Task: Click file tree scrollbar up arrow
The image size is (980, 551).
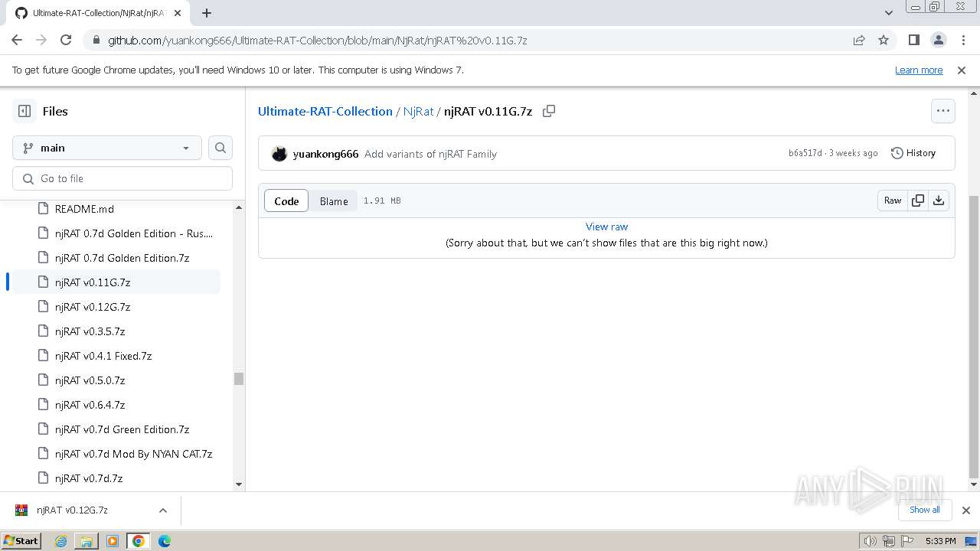Action: tap(239, 207)
